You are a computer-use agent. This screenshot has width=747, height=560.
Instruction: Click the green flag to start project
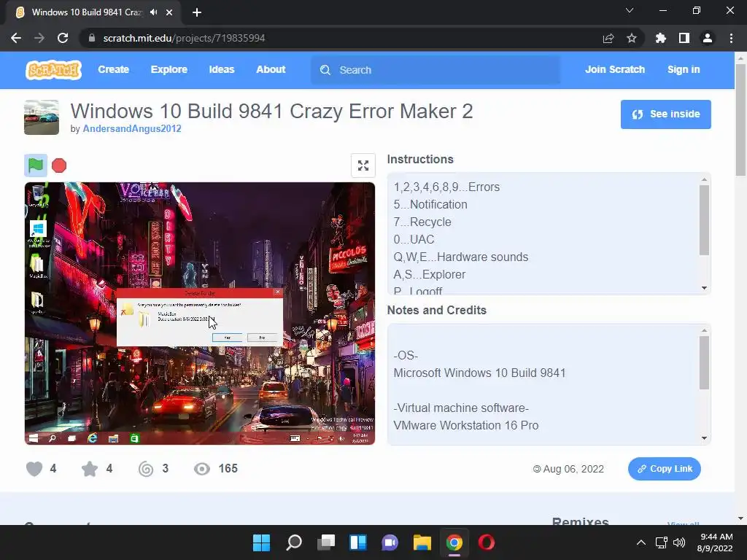pyautogui.click(x=36, y=166)
